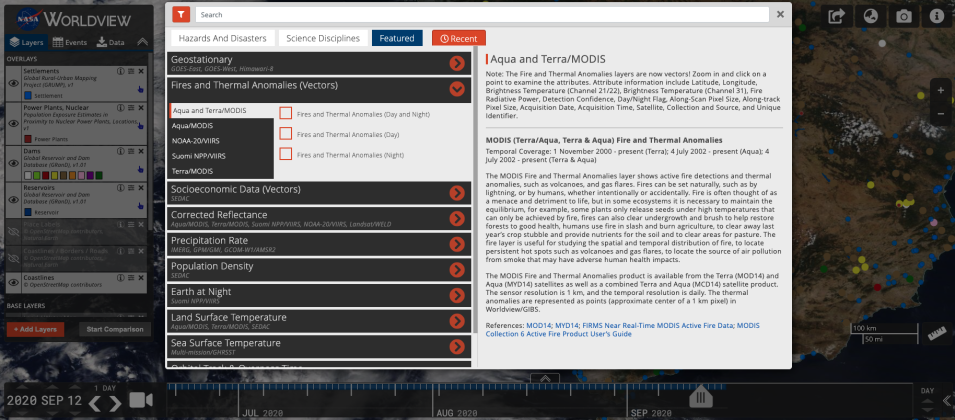
Task: Switch to the Events sidebar tab
Action: click(x=69, y=43)
